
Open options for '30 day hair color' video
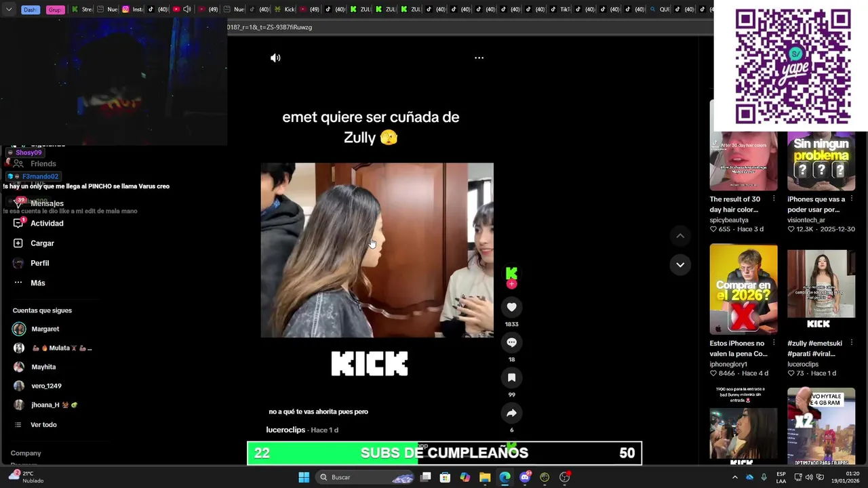(774, 199)
